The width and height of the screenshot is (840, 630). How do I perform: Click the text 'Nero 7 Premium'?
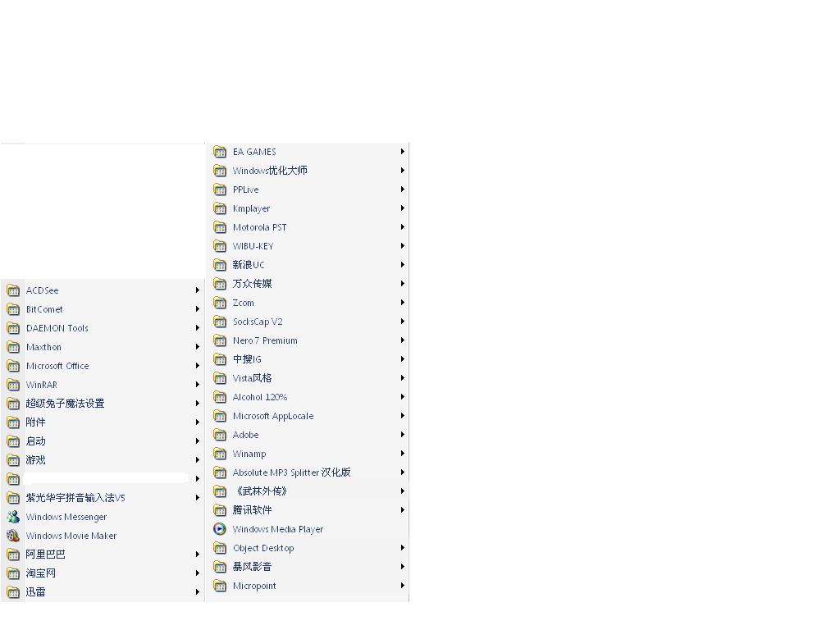[265, 340]
